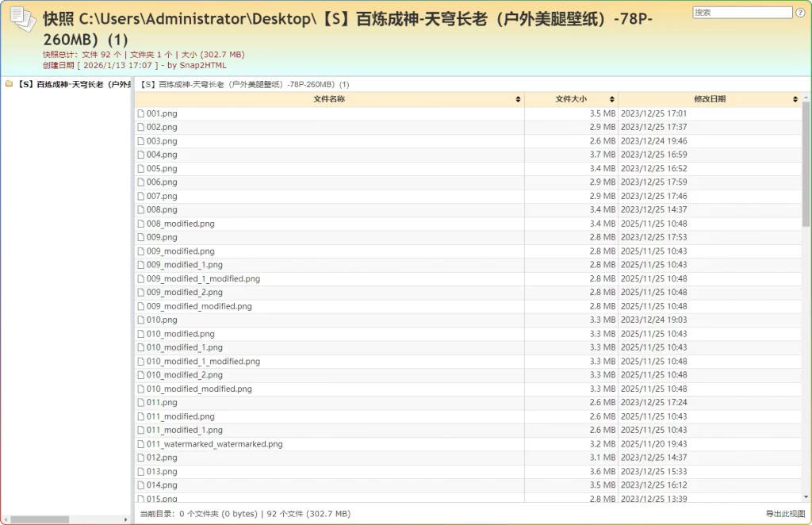
Task: Click the file icon beside 011_watermarked_watermarked.png
Action: point(140,443)
